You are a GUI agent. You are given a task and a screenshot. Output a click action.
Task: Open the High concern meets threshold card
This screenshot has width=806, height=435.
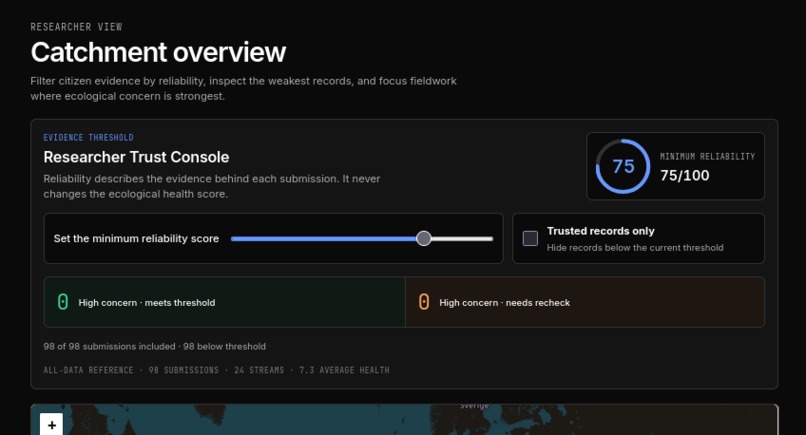[x=225, y=302]
